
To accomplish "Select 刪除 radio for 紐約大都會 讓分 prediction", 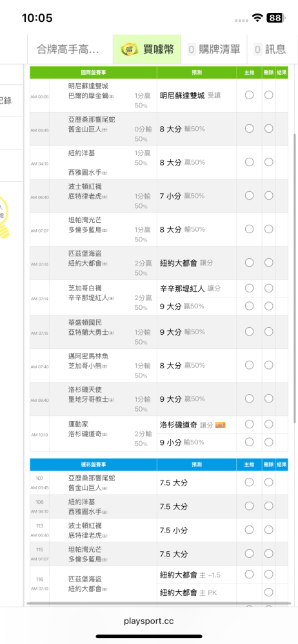I will pos(269,262).
